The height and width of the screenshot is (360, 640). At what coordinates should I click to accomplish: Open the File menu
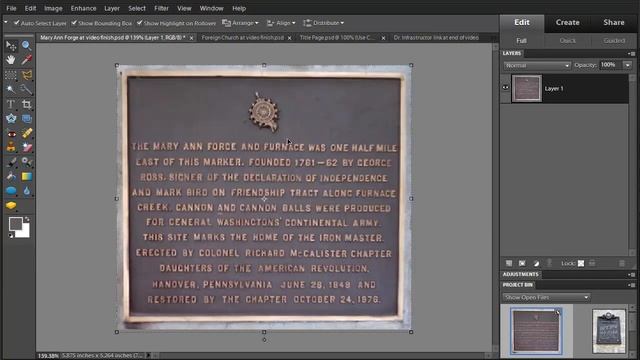point(11,8)
